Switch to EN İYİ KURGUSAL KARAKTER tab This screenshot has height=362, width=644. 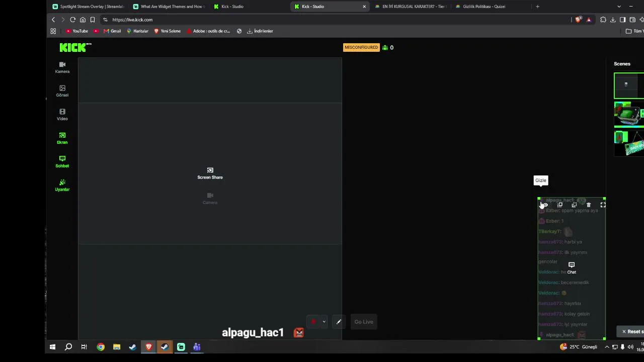tap(410, 7)
